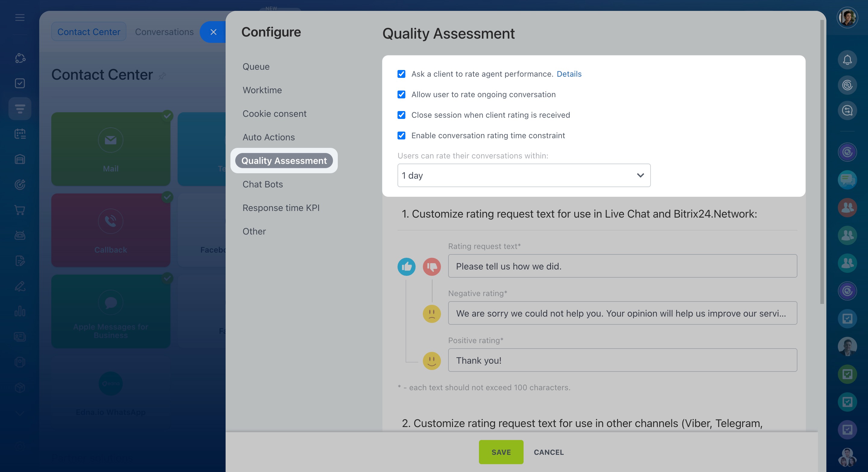
Task: Switch to the Conversations tab
Action: [x=164, y=32]
